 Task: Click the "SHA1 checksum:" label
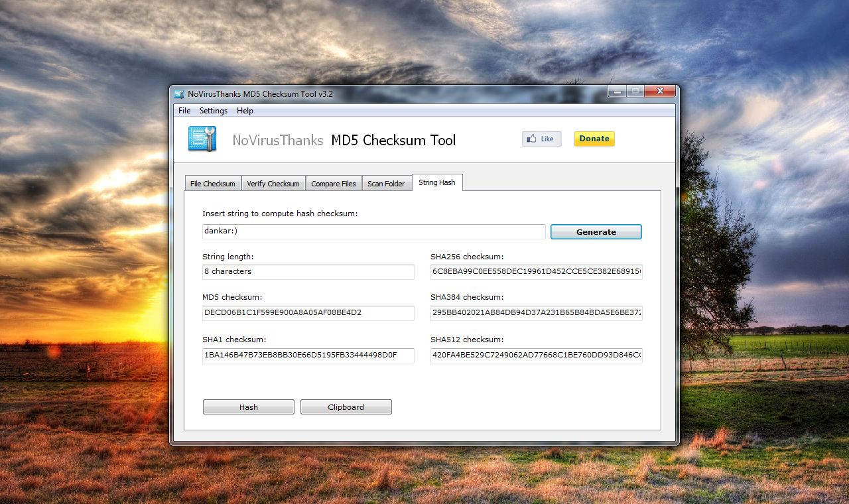(x=234, y=340)
